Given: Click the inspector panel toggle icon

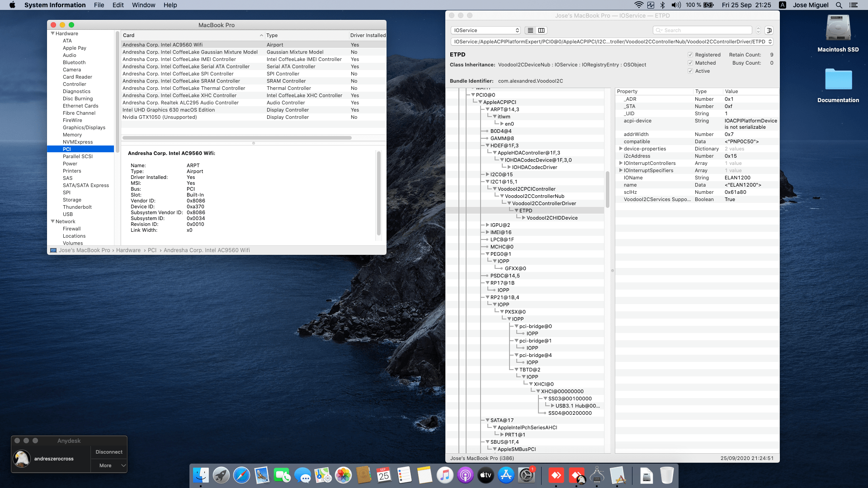Looking at the screenshot, I should (x=769, y=30).
